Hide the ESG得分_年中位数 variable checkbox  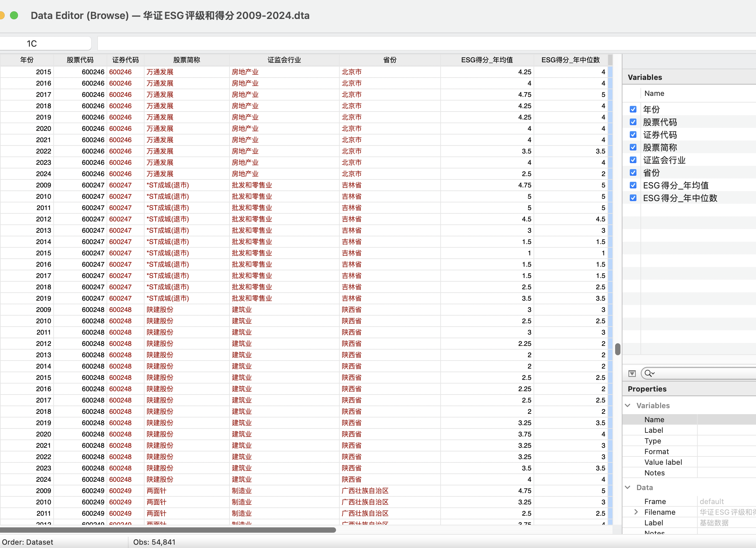pos(633,198)
